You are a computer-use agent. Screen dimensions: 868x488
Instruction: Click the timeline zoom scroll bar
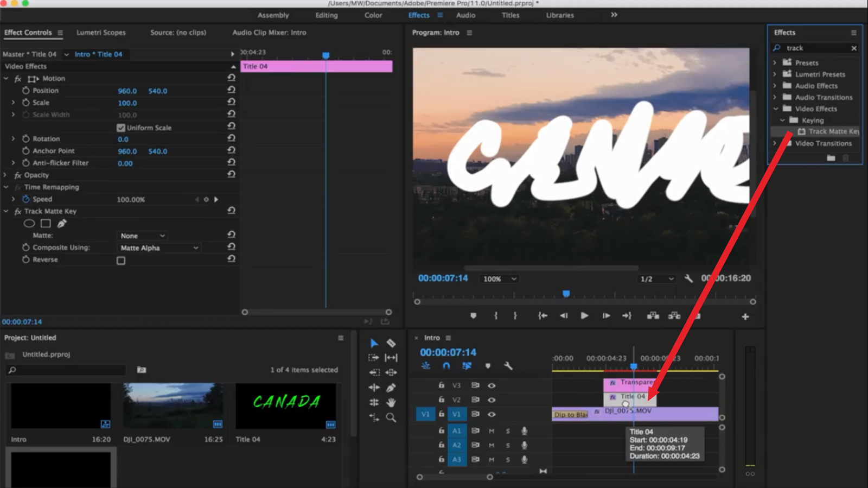coord(455,477)
